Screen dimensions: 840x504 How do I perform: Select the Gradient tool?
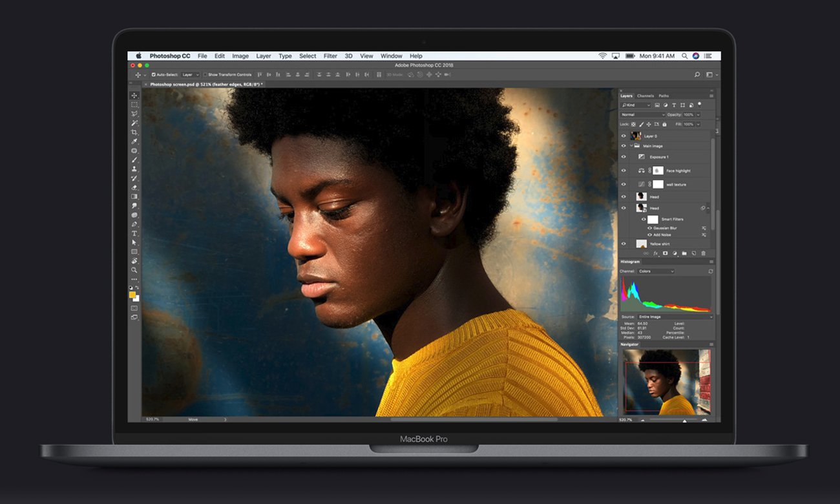click(134, 196)
